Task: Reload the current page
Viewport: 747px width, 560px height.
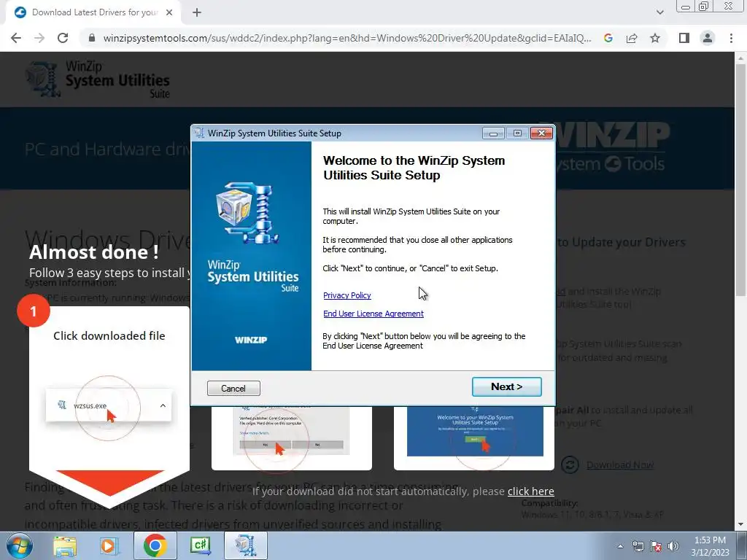Action: tap(63, 38)
